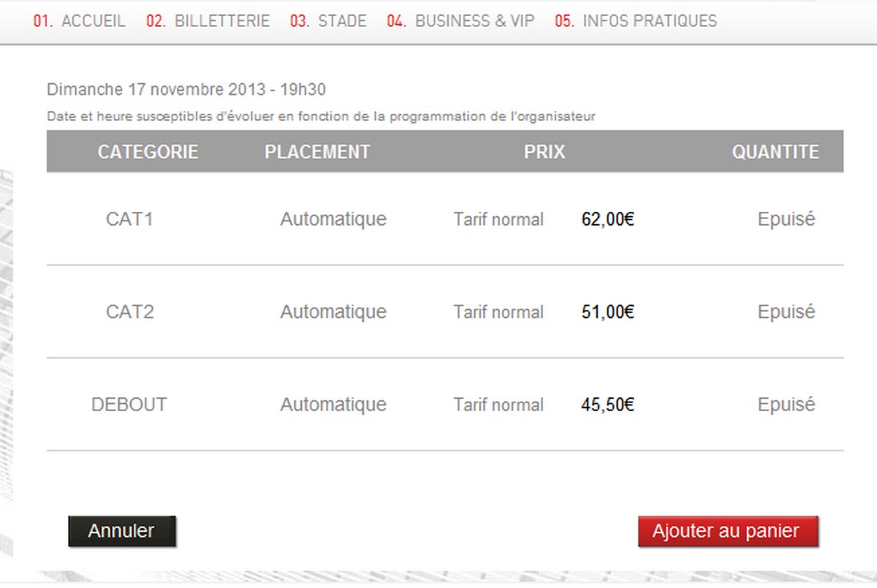Select the DEBOUT category row
This screenshot has height=588, width=877.
click(129, 405)
